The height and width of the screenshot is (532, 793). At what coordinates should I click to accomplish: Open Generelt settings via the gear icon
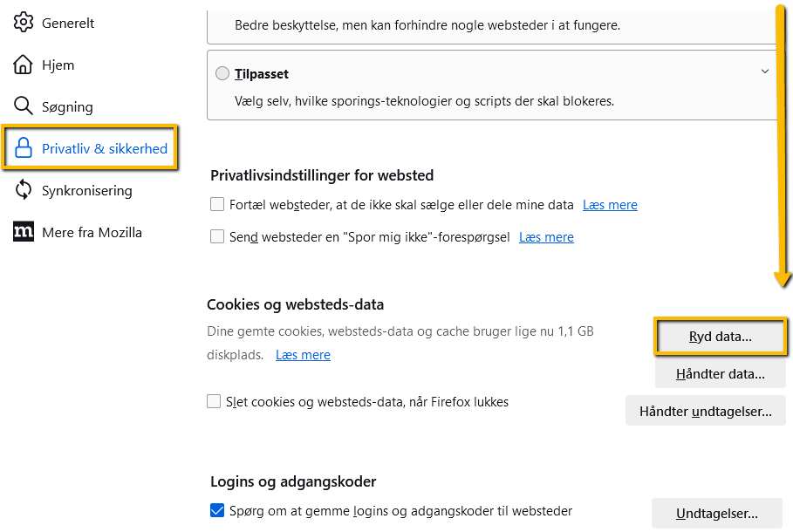[x=24, y=23]
